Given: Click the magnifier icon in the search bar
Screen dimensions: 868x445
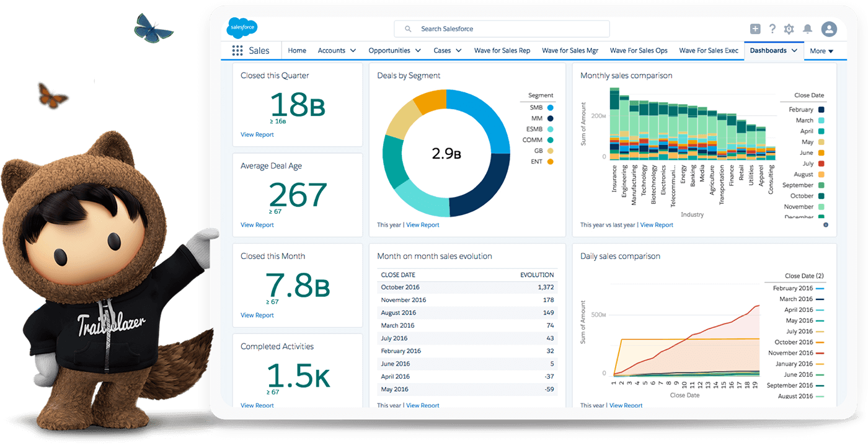Looking at the screenshot, I should point(408,29).
